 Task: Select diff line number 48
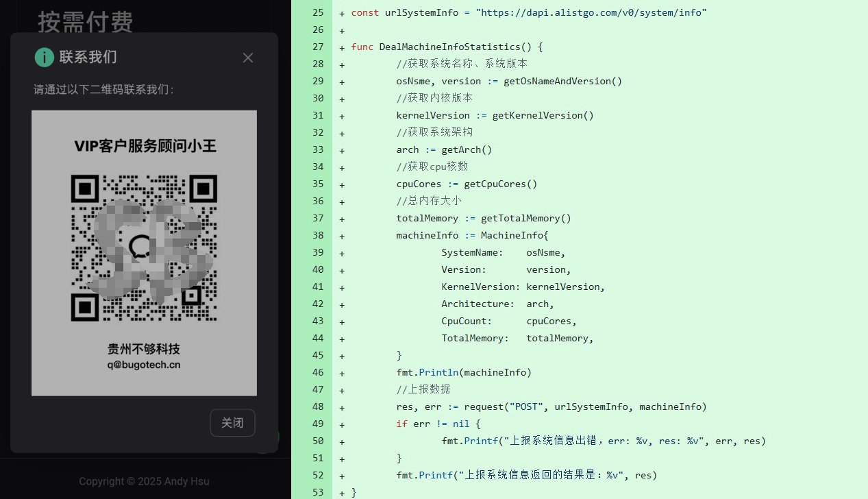click(317, 407)
